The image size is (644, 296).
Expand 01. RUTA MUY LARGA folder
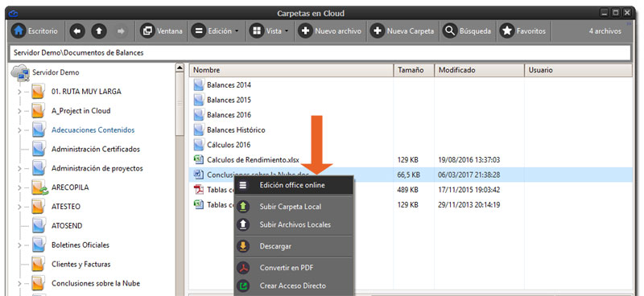coord(19,92)
